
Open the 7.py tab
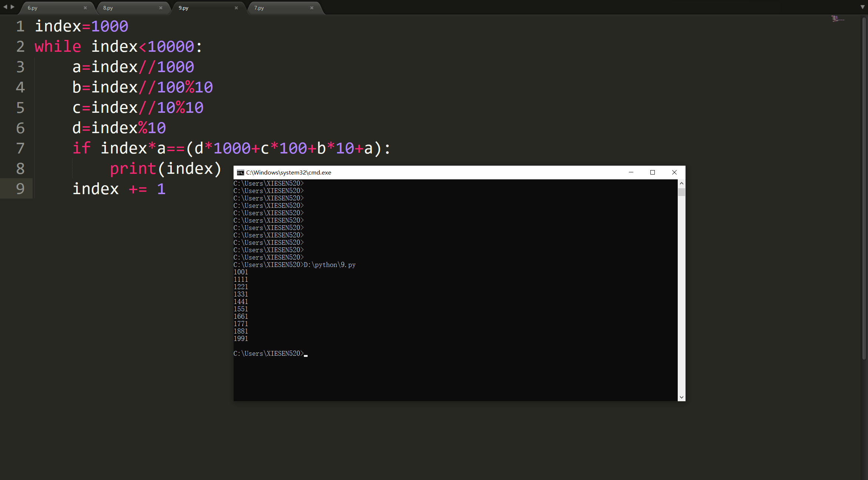pos(259,8)
